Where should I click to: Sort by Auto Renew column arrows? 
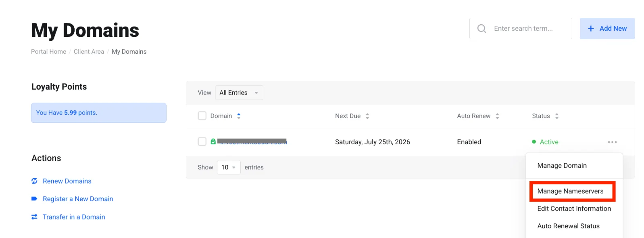pos(497,116)
